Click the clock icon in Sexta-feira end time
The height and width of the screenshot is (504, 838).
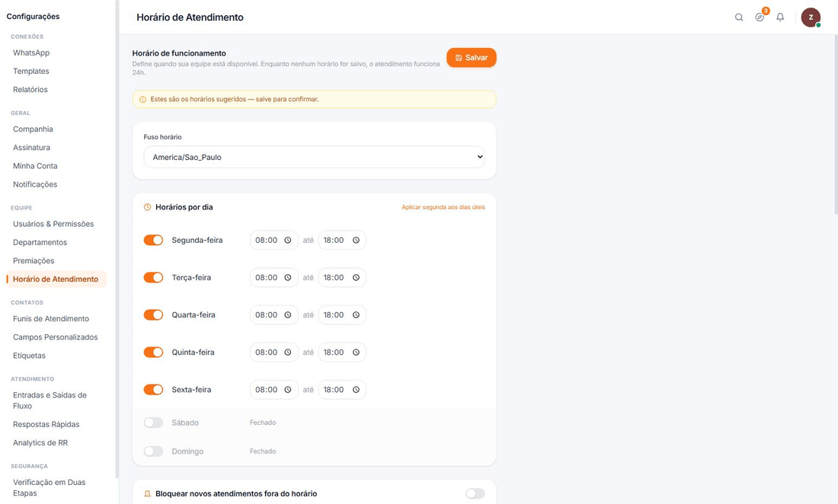pyautogui.click(x=356, y=390)
